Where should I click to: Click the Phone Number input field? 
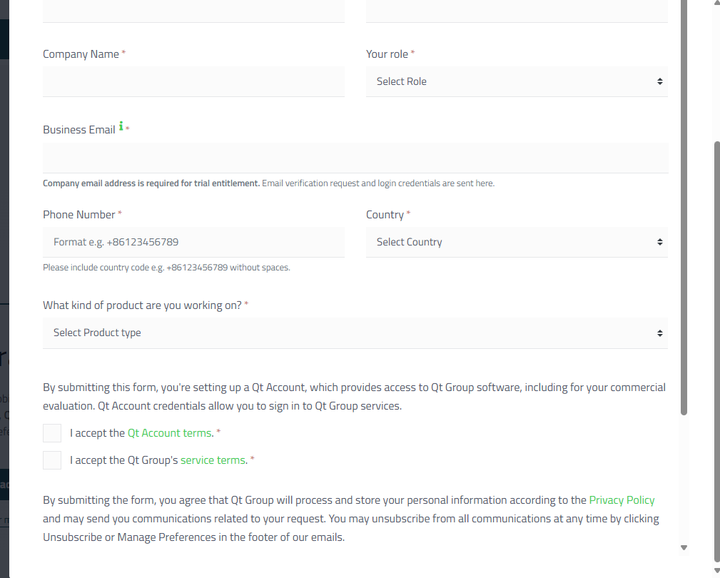point(193,242)
